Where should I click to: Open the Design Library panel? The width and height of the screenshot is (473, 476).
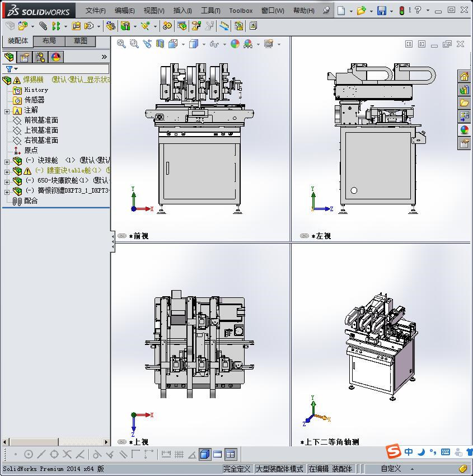coord(463,89)
